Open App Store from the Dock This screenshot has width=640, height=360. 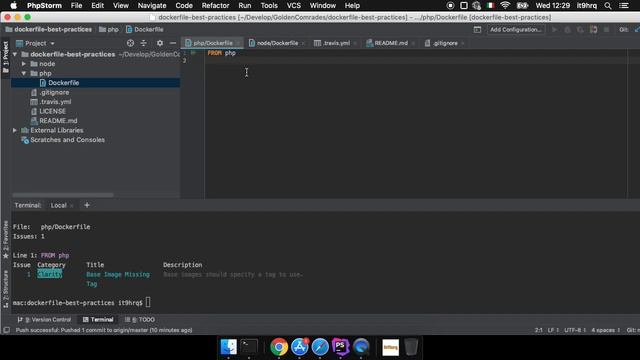point(300,347)
